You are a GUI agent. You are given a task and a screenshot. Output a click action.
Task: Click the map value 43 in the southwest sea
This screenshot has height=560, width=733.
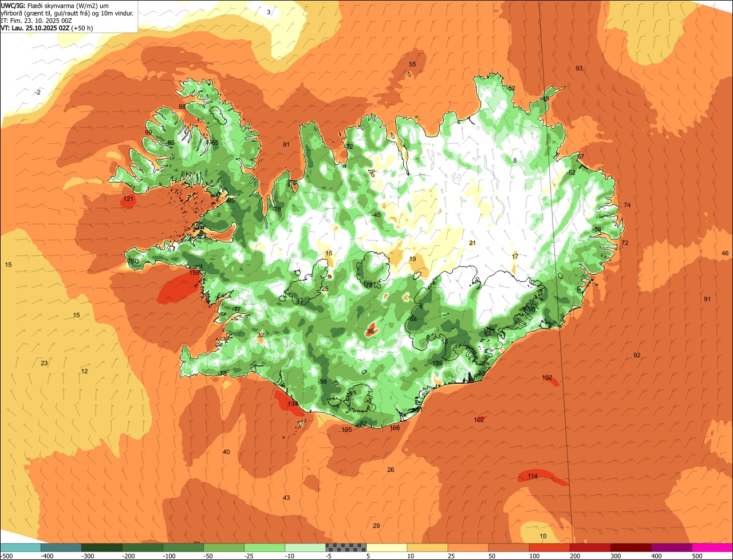pyautogui.click(x=286, y=498)
